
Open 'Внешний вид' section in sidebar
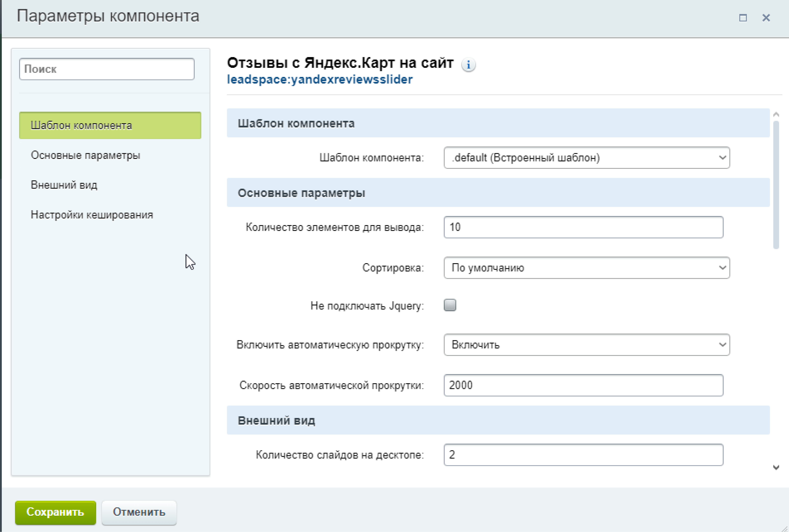click(x=64, y=185)
